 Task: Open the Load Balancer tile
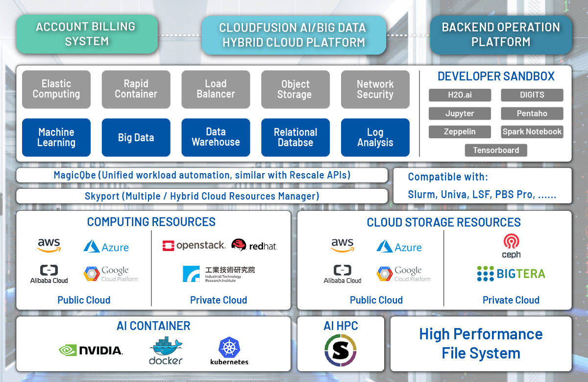point(216,89)
